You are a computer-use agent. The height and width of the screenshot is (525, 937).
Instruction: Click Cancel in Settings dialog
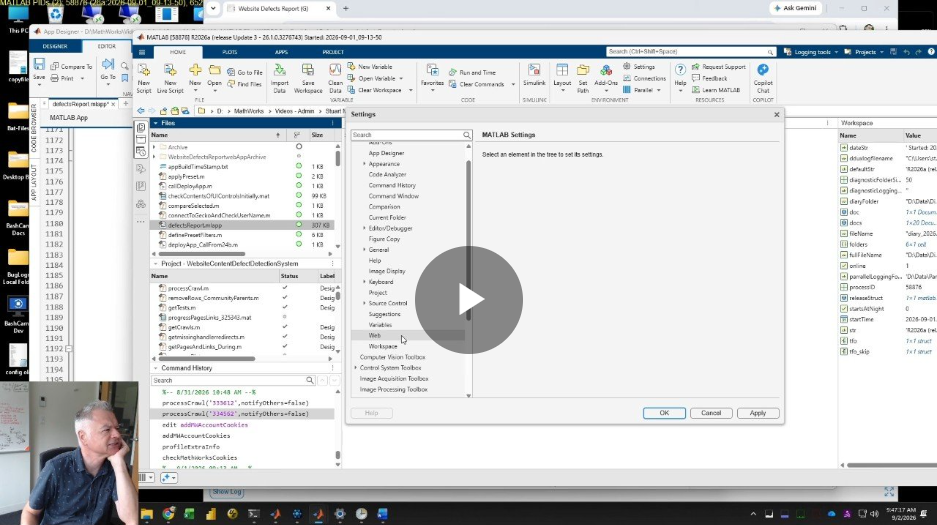[x=711, y=413]
